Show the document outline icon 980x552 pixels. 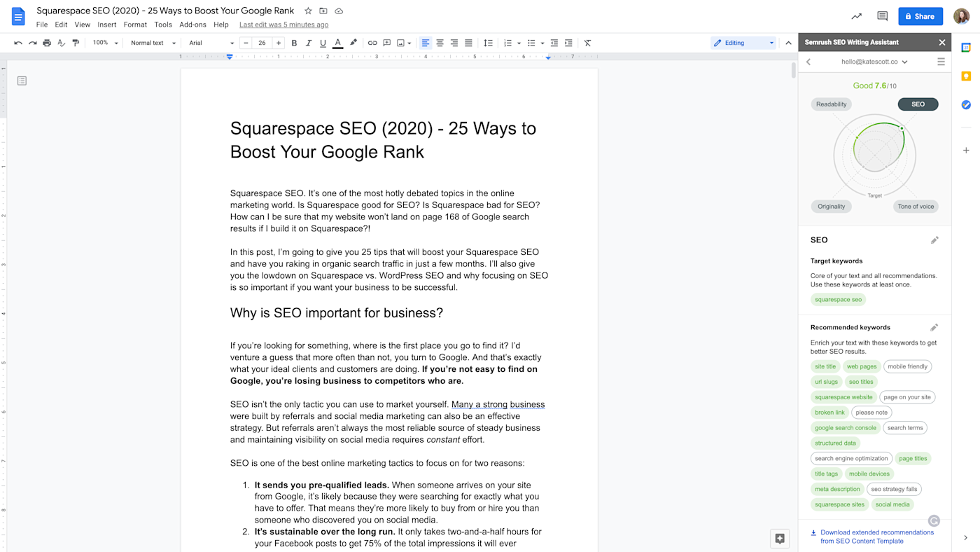pos(22,81)
